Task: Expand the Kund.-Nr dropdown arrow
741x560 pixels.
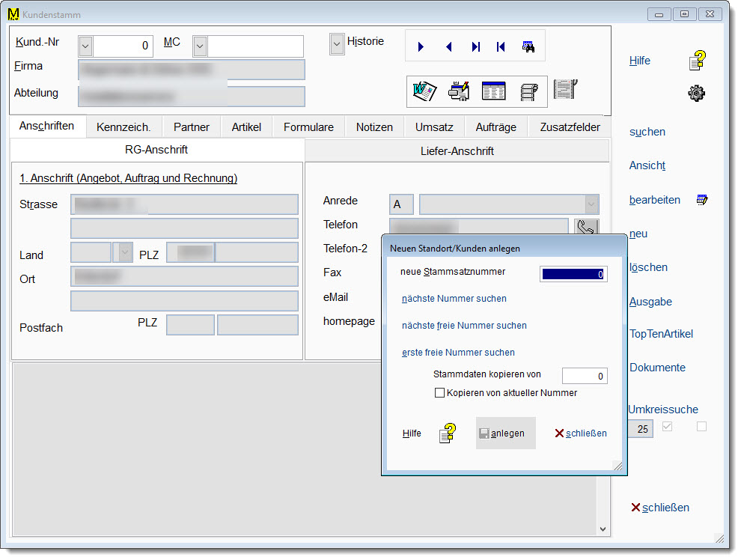Action: click(x=85, y=46)
